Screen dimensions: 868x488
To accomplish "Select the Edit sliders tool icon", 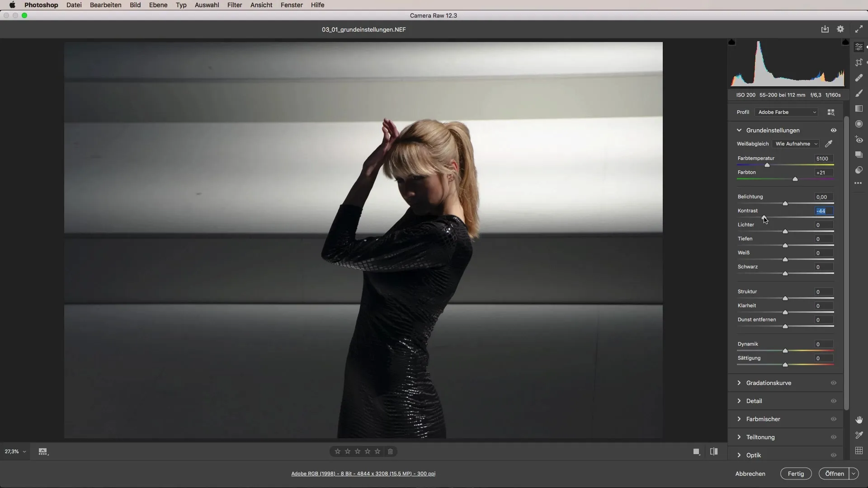I will coord(859,47).
